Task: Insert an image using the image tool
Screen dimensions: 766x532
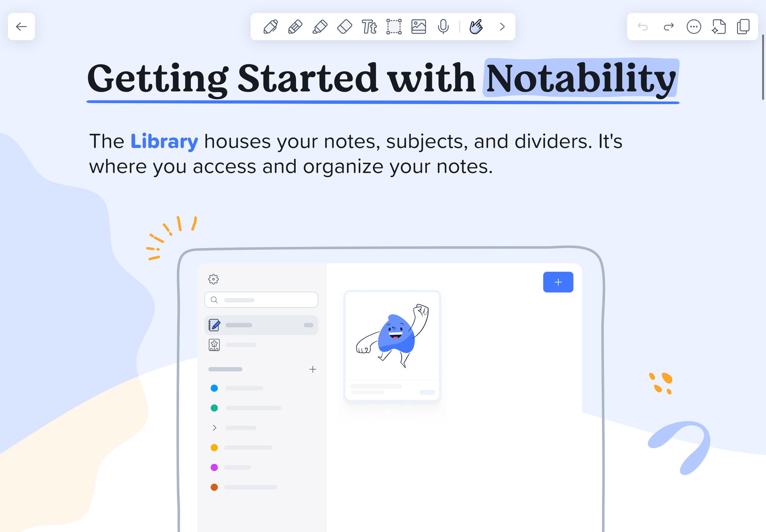Action: point(419,27)
